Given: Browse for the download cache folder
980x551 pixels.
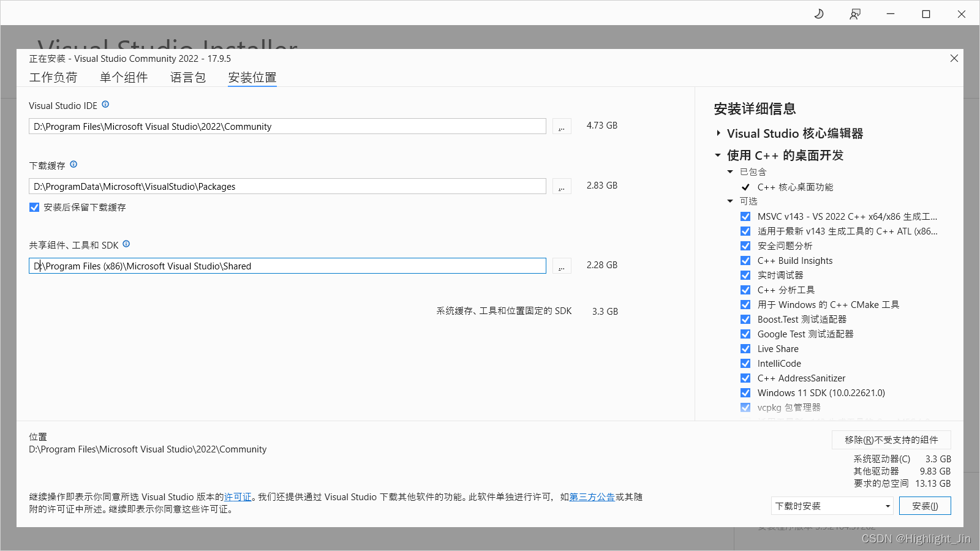Looking at the screenshot, I should tap(562, 186).
